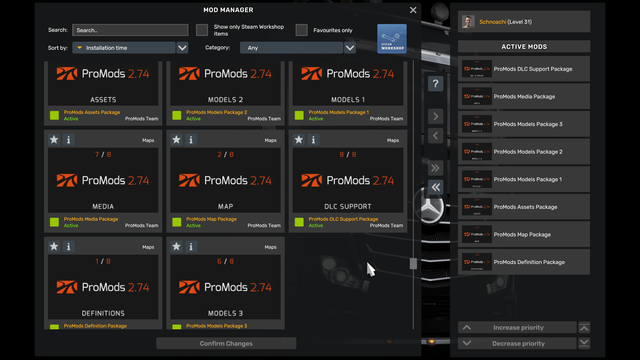The height and width of the screenshot is (360, 640).
Task: Expand the Category dropdown arrow button
Action: [x=350, y=48]
